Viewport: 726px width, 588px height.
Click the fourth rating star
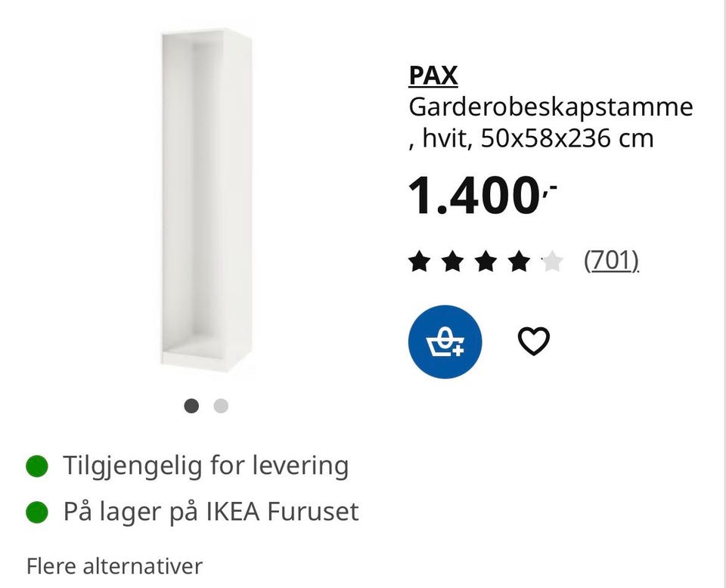[x=519, y=262]
